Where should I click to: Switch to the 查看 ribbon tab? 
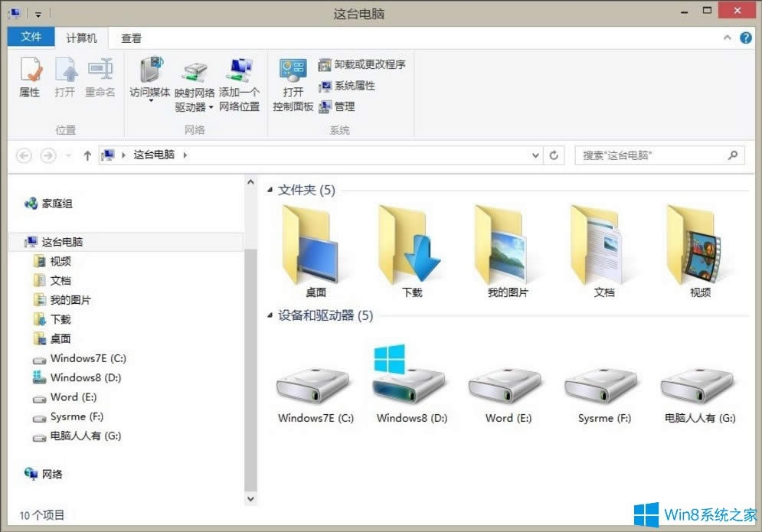click(x=131, y=38)
